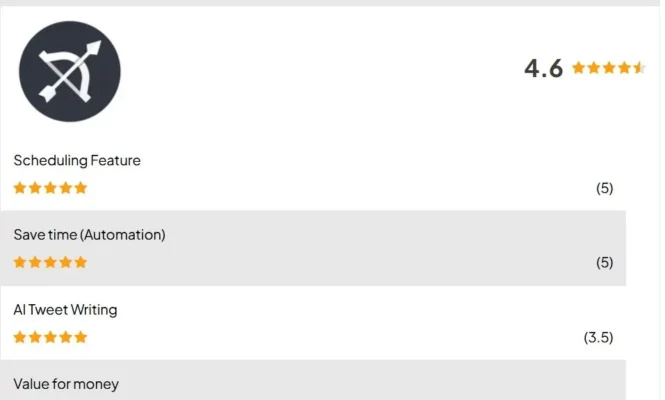Select the Save time (Automation) label
Screen dimensions: 665x400
tap(89, 235)
